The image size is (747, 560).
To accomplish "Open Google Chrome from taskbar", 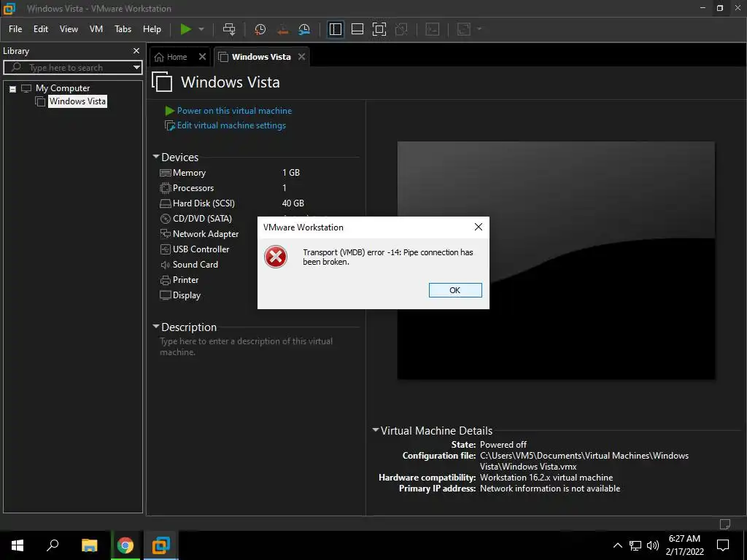I will click(x=125, y=545).
